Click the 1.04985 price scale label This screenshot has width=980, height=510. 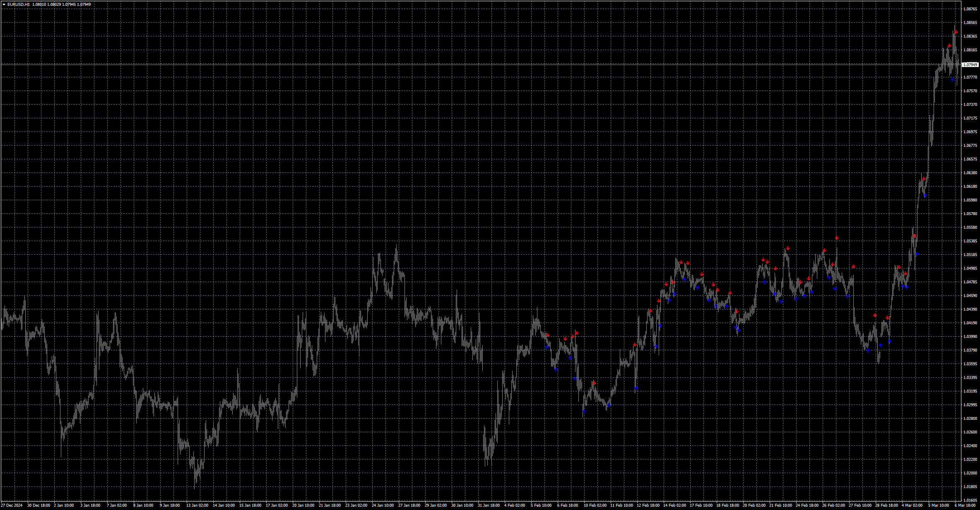pyautogui.click(x=970, y=268)
